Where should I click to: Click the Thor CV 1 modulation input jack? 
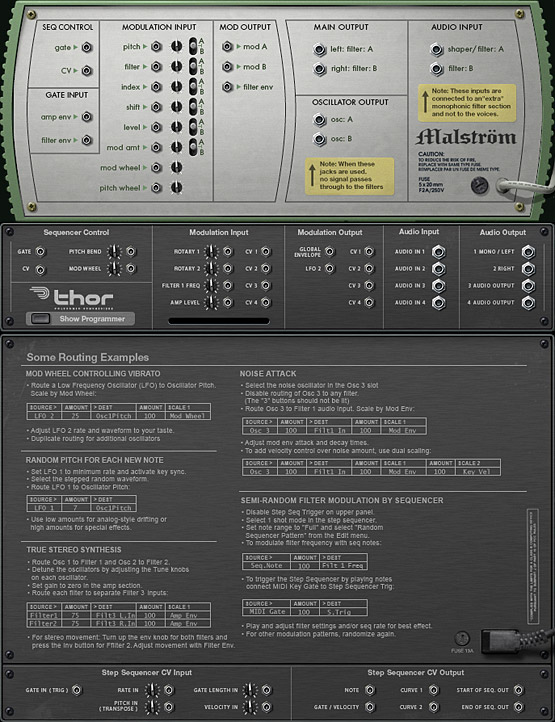click(x=266, y=251)
